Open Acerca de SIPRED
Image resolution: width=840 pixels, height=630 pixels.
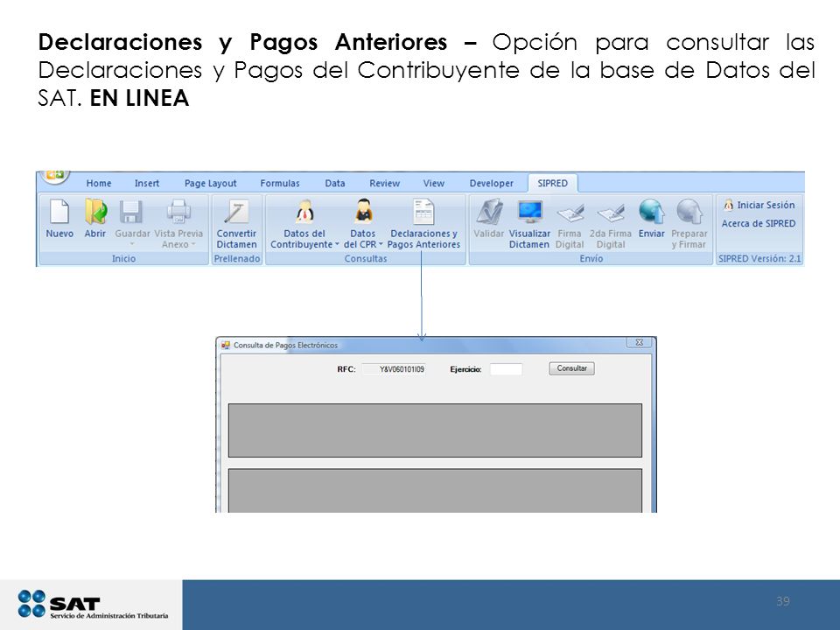pos(759,223)
